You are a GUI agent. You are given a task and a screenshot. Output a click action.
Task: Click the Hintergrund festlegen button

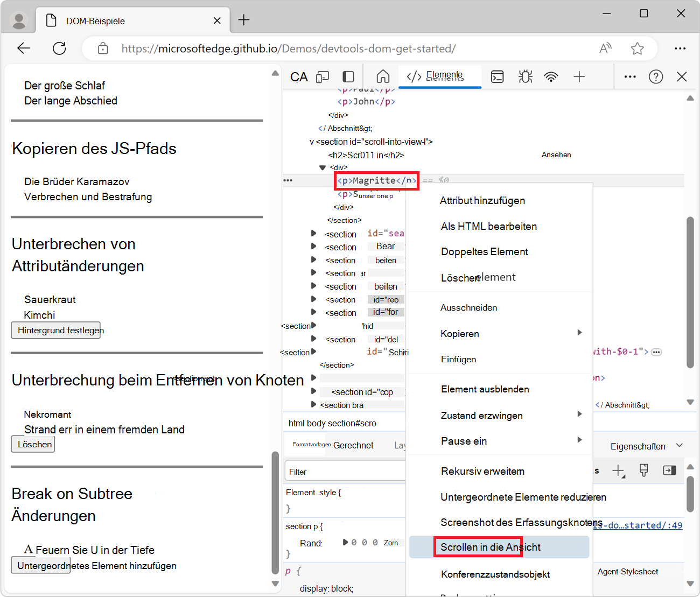point(56,330)
